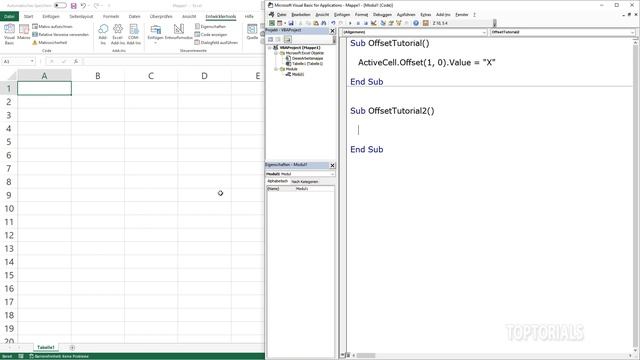Save the workbook via Excel quick access icon
Screen dimensions: 640x360
73,6
